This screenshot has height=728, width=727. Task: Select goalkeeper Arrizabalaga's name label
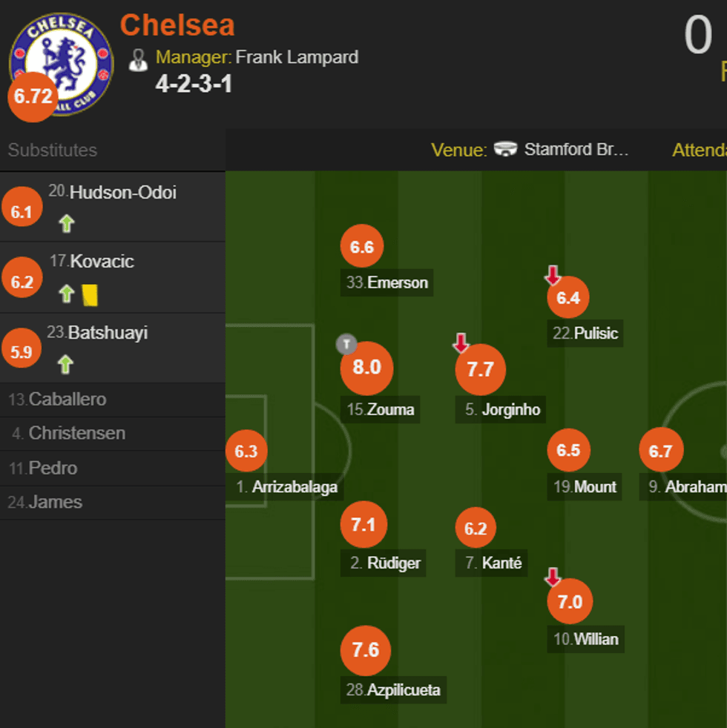pyautogui.click(x=294, y=487)
